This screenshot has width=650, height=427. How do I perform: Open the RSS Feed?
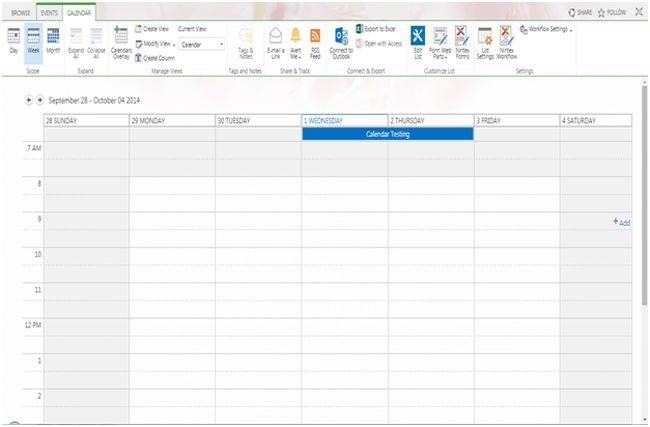click(x=315, y=43)
